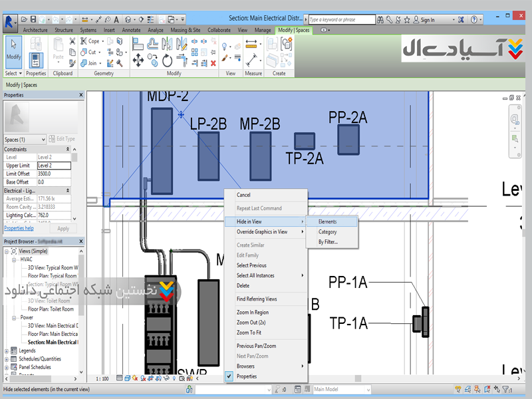532x399 pixels.
Task: Select the Modify arrow tool
Action: (13, 51)
